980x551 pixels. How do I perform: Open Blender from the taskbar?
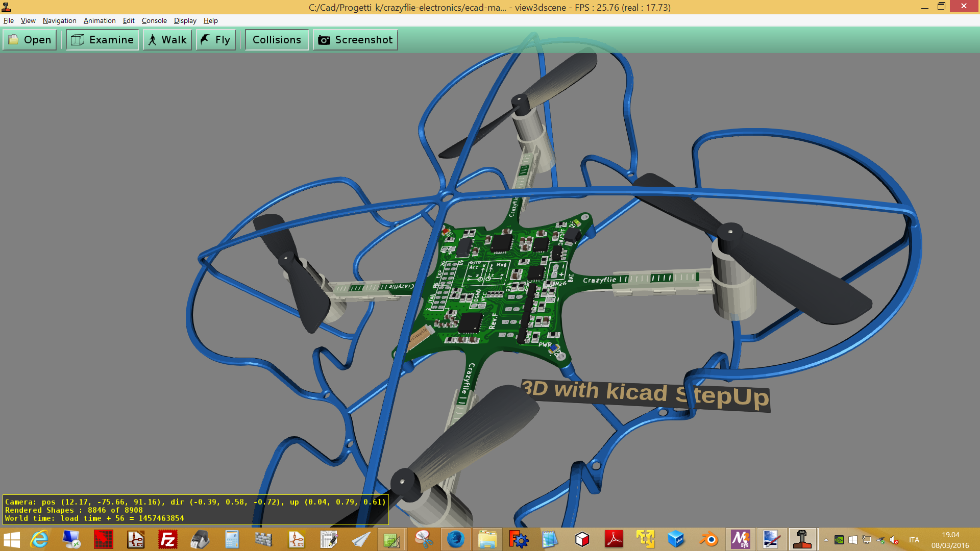(708, 539)
